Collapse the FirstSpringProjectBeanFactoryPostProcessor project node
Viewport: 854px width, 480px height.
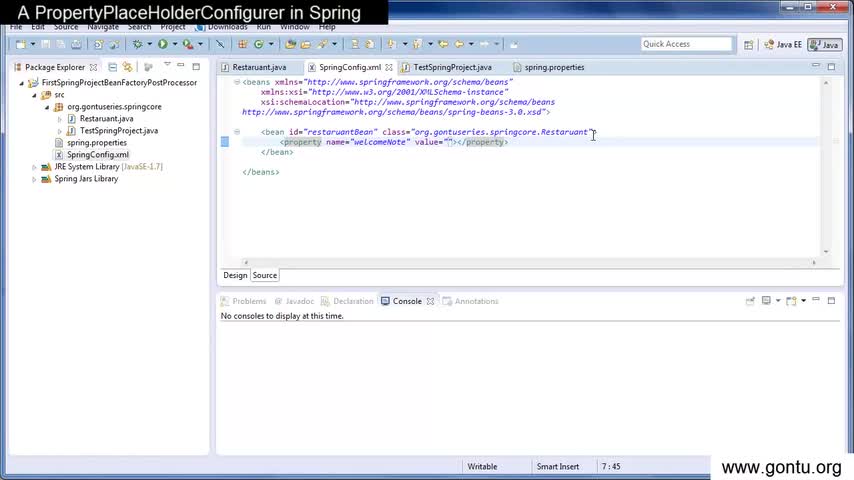22,83
